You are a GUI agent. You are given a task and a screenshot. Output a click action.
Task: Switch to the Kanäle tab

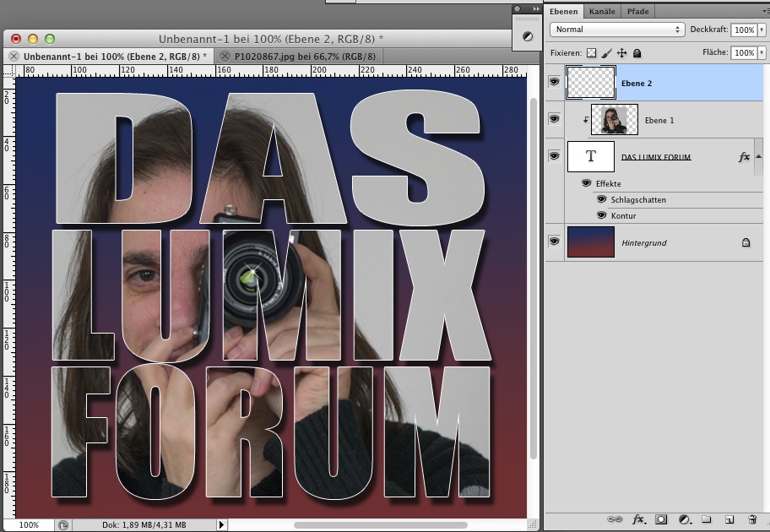pos(602,11)
